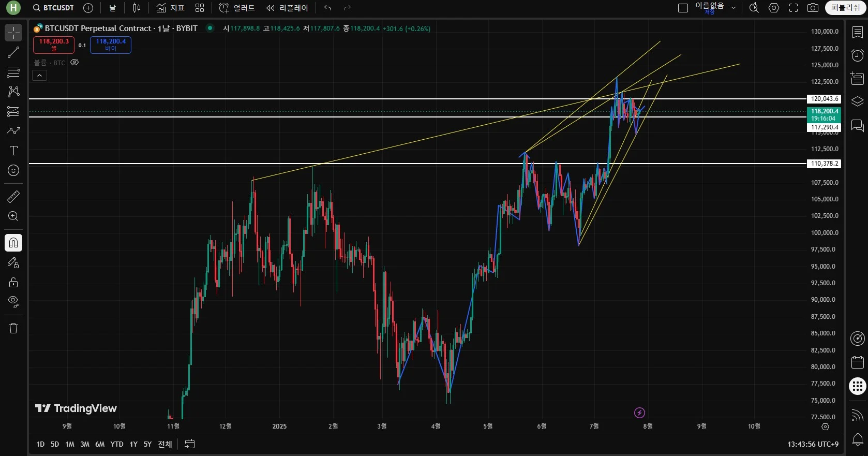
Task: Activate the zoom in tool
Action: [x=13, y=216]
